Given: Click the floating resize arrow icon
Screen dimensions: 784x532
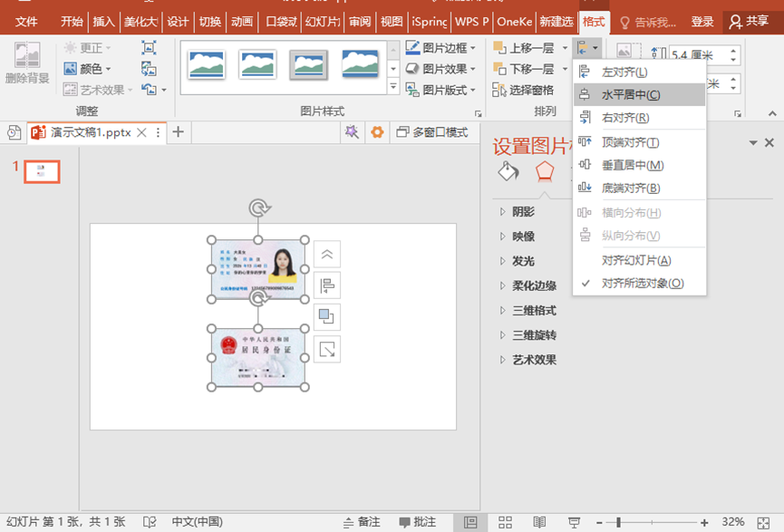Looking at the screenshot, I should 327,349.
